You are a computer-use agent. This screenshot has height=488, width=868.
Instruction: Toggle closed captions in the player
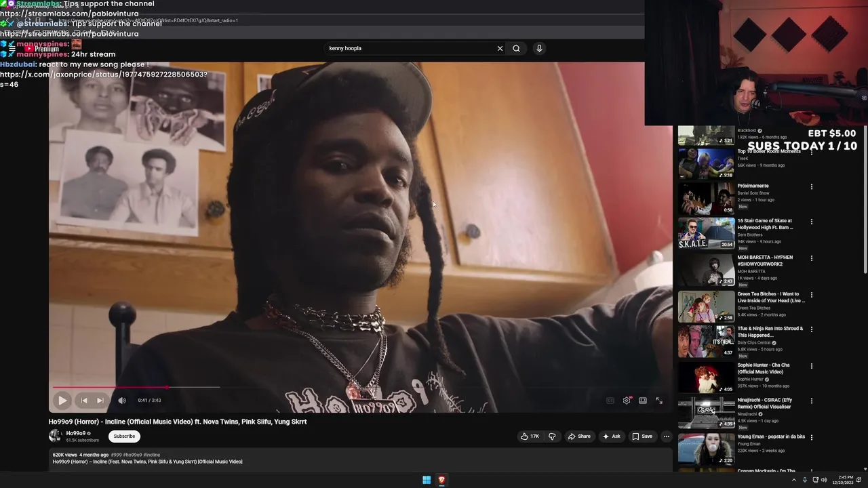tap(610, 401)
